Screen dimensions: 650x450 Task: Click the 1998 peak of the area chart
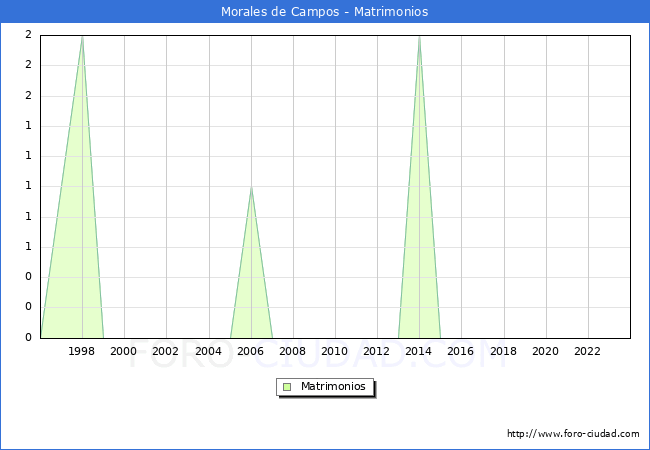[x=82, y=37]
